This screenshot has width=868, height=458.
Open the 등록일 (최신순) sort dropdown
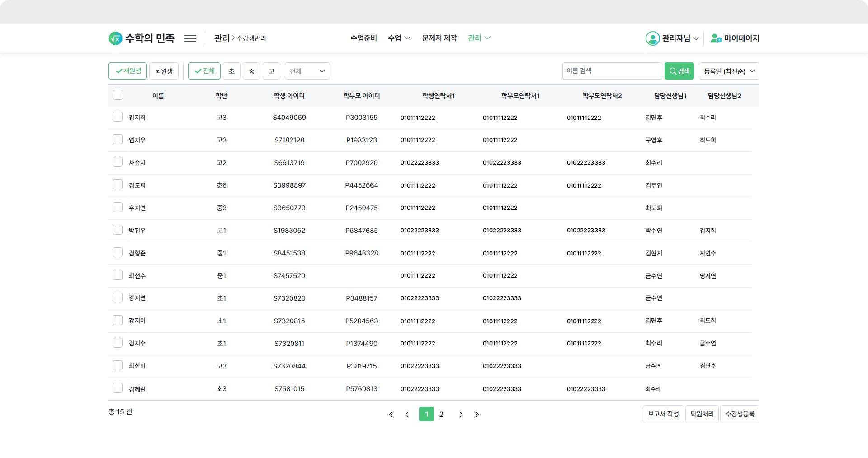(x=729, y=71)
